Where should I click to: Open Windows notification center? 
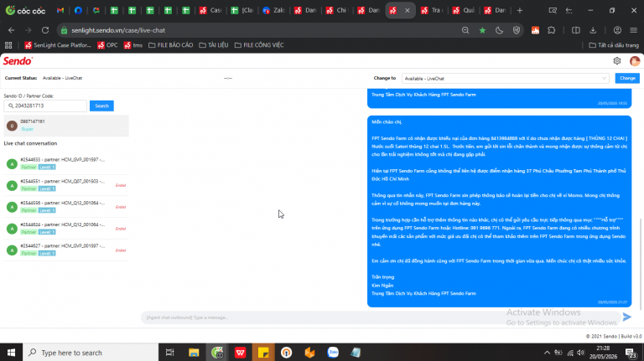point(631,353)
